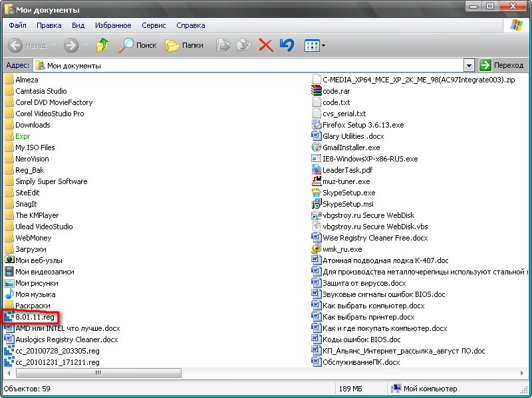Select The KMPlayer folder
Viewport: 532px width, 398px height.
coord(31,215)
